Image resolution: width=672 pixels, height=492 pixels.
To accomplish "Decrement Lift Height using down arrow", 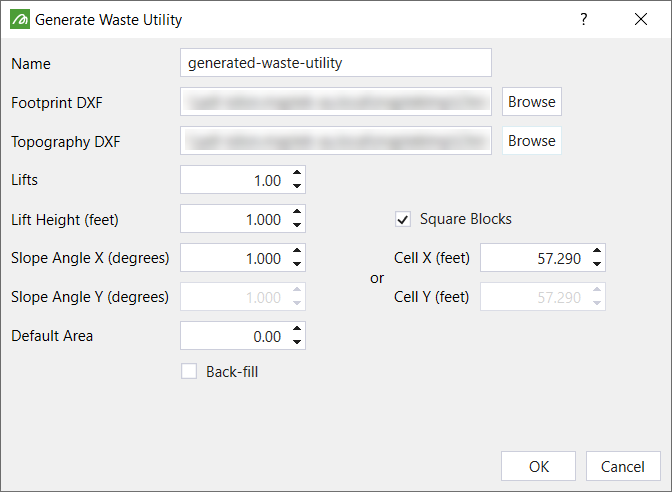I will click(x=297, y=224).
